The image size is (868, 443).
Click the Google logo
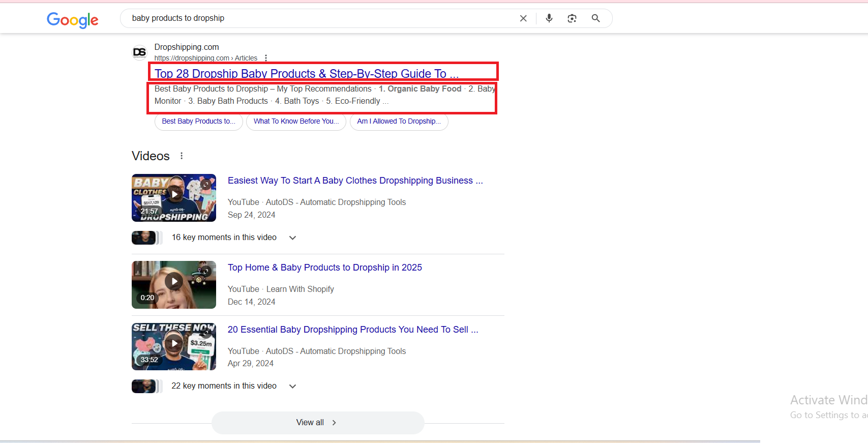click(73, 19)
